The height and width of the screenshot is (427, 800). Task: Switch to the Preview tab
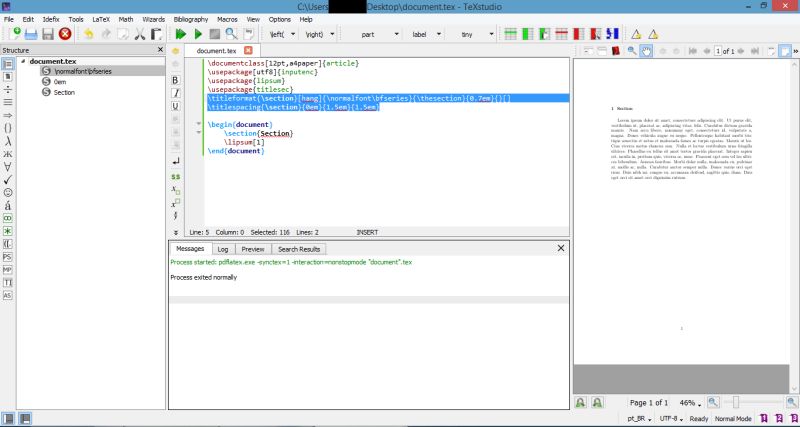(253, 249)
